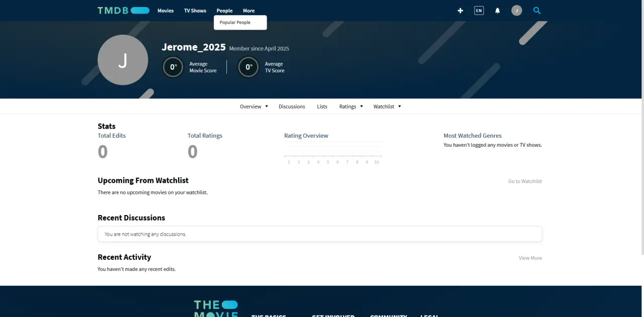Viewport: 644px width, 317px height.
Task: Click the footer Movie DB logo
Action: [216, 308]
